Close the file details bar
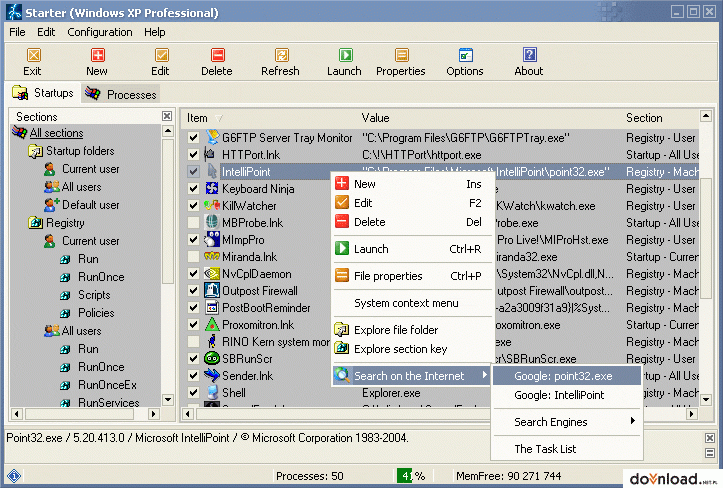 pos(710,438)
